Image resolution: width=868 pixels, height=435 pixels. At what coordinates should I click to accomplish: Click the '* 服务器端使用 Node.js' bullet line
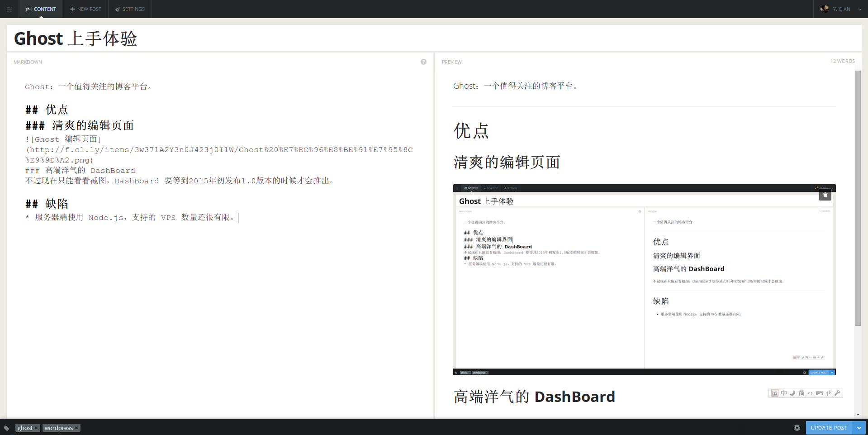pyautogui.click(x=131, y=218)
